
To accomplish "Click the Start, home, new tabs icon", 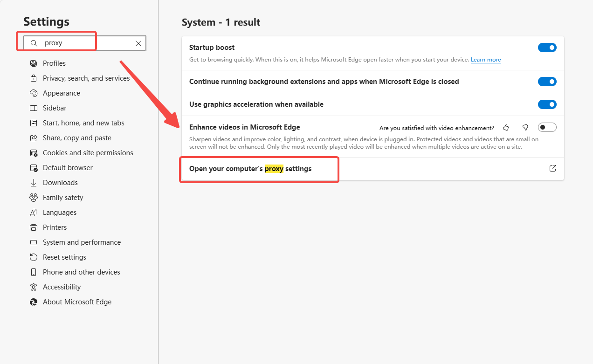I will click(x=34, y=123).
